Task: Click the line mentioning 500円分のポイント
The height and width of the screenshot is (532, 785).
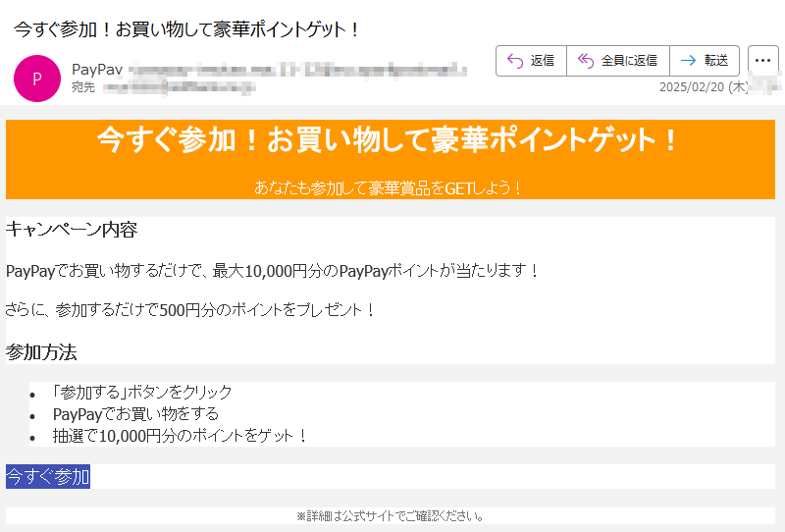Action: (190, 310)
